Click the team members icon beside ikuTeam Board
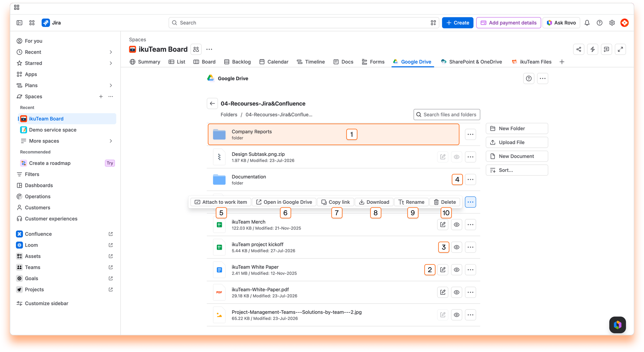The width and height of the screenshot is (644, 352). coord(196,49)
